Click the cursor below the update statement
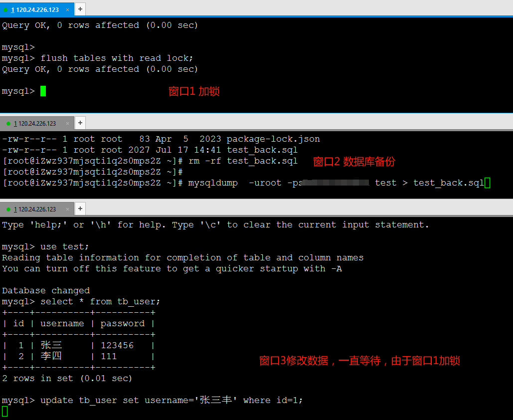 (5, 411)
